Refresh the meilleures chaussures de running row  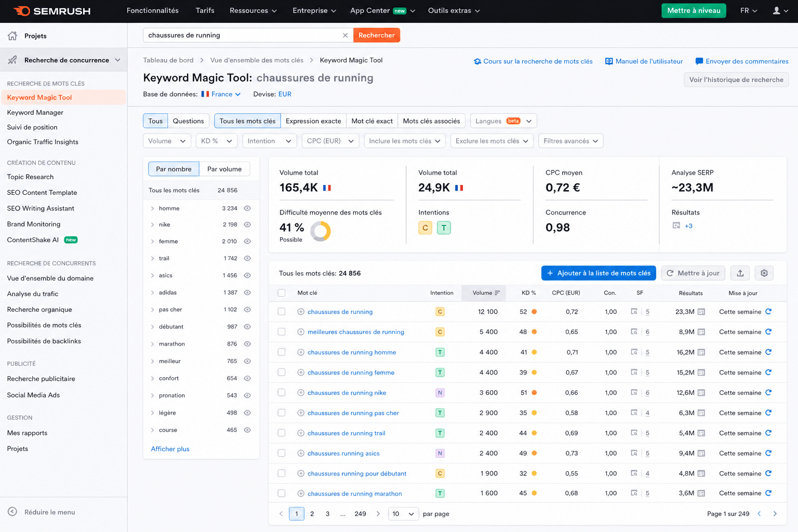(x=768, y=332)
